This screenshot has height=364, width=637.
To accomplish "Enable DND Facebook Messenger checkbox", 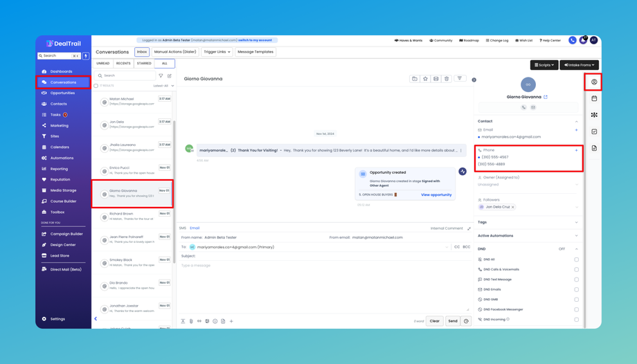I will coord(577,309).
